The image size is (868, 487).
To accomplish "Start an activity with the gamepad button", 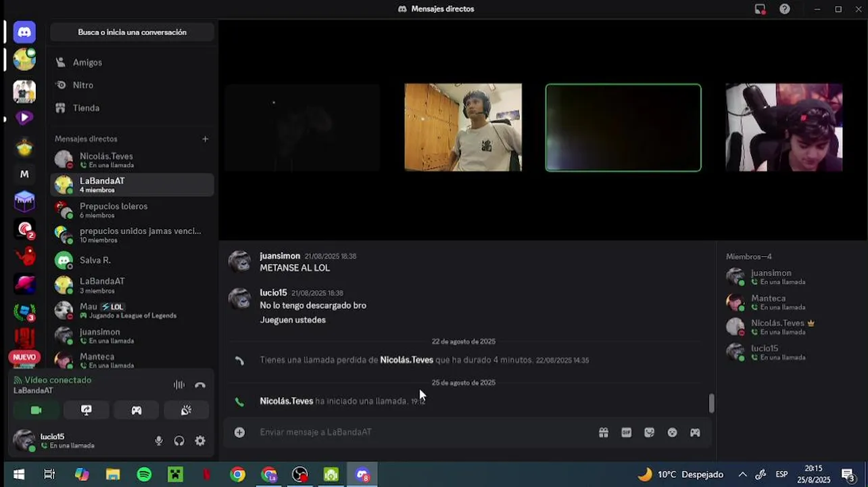I will (x=137, y=410).
